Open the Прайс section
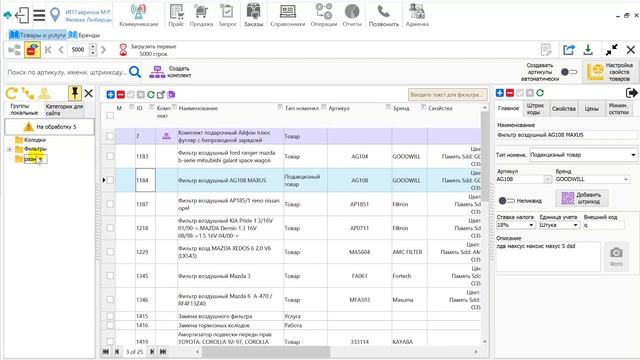The image size is (640, 360). click(x=176, y=15)
